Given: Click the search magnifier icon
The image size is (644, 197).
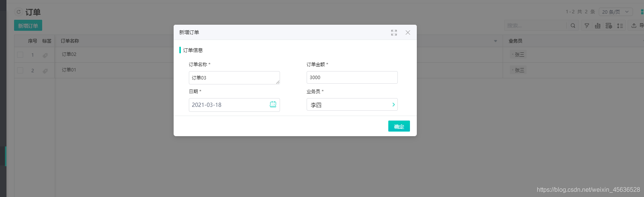Looking at the screenshot, I should point(573,25).
